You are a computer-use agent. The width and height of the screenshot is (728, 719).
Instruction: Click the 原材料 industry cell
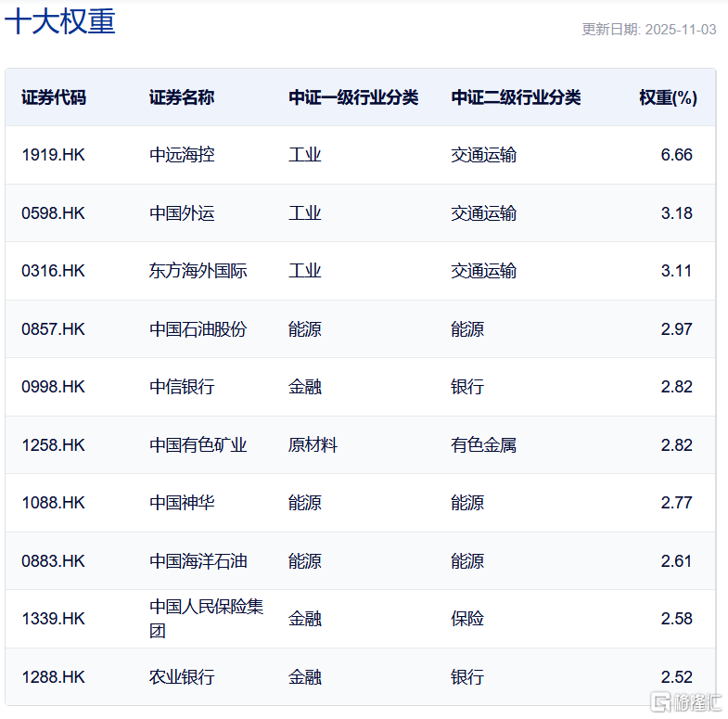click(313, 445)
